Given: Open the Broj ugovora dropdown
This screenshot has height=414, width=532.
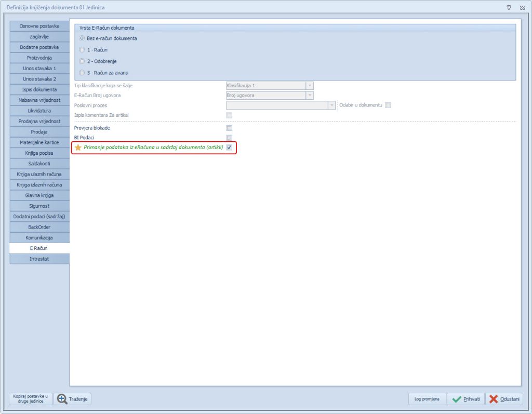Looking at the screenshot, I should pyautogui.click(x=310, y=95).
